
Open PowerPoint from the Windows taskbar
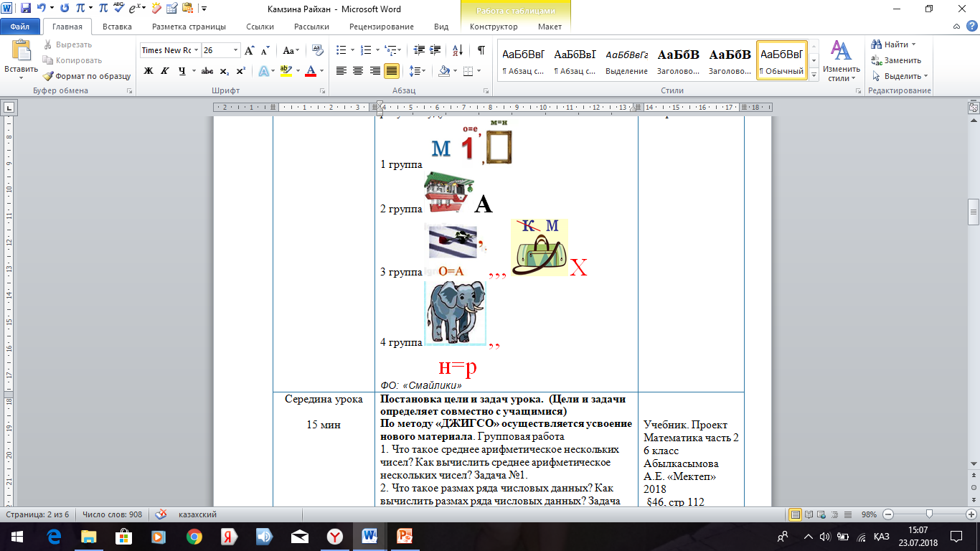406,536
